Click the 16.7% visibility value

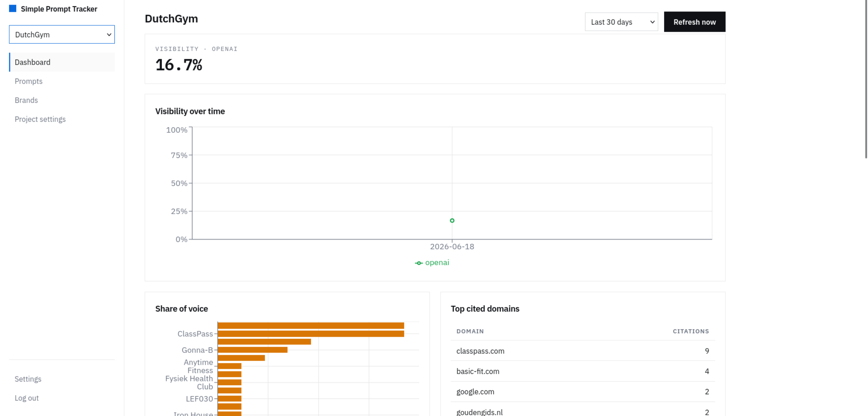pos(179,65)
